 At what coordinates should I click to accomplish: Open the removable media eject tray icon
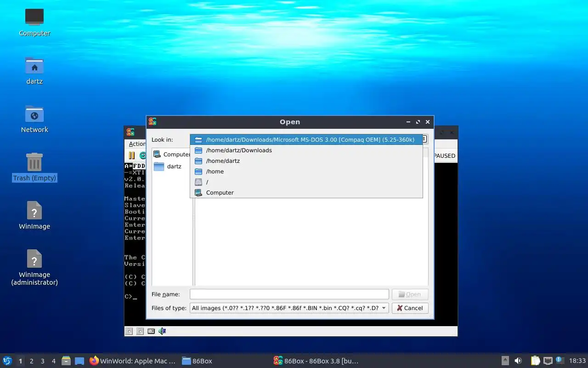(505, 361)
